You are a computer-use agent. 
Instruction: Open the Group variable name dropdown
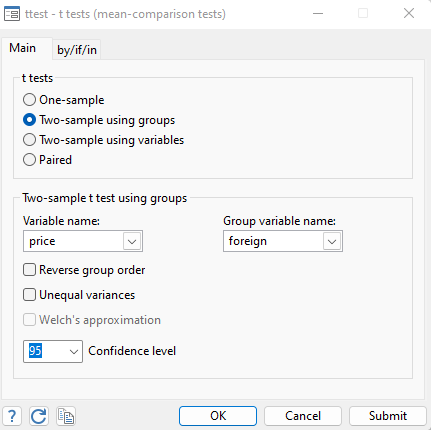pos(332,241)
